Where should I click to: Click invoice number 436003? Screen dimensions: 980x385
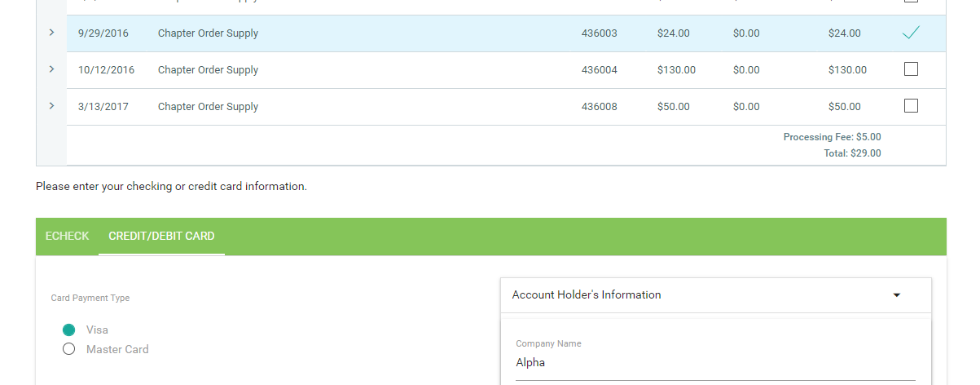599,33
